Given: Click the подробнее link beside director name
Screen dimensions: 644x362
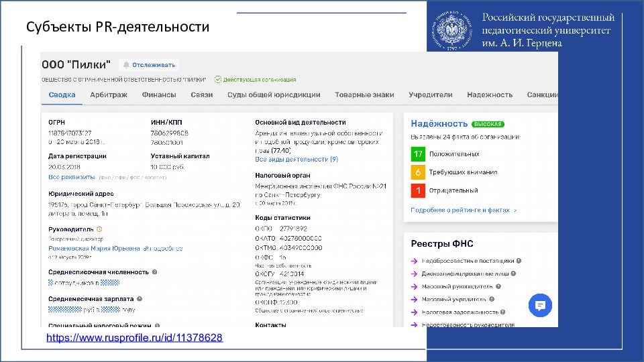Looking at the screenshot, I should (163, 248).
